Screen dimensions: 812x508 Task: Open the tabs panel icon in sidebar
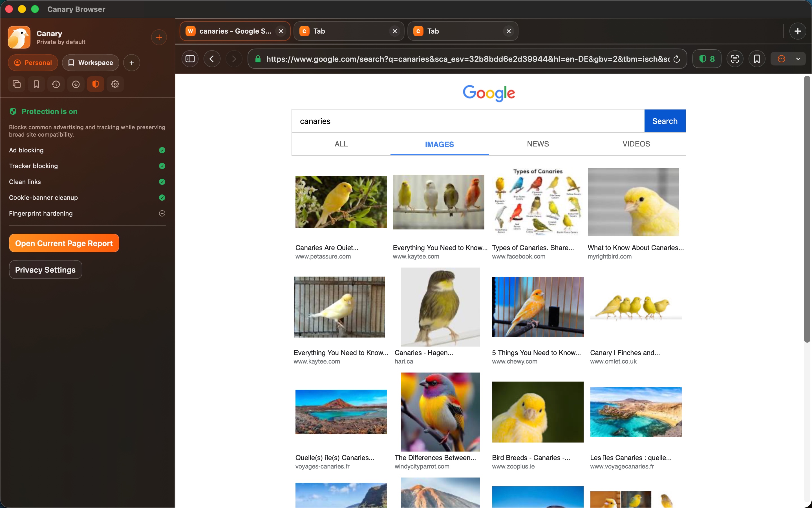point(16,84)
